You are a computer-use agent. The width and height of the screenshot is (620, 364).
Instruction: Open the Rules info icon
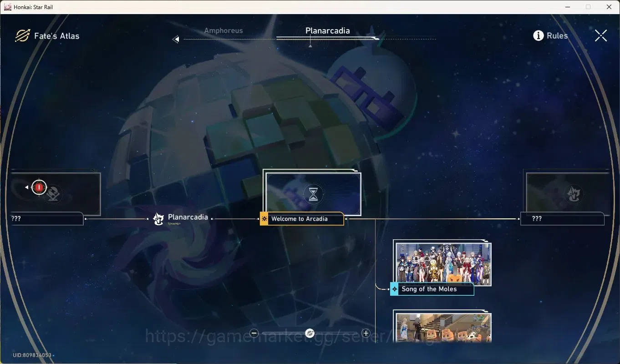(539, 35)
